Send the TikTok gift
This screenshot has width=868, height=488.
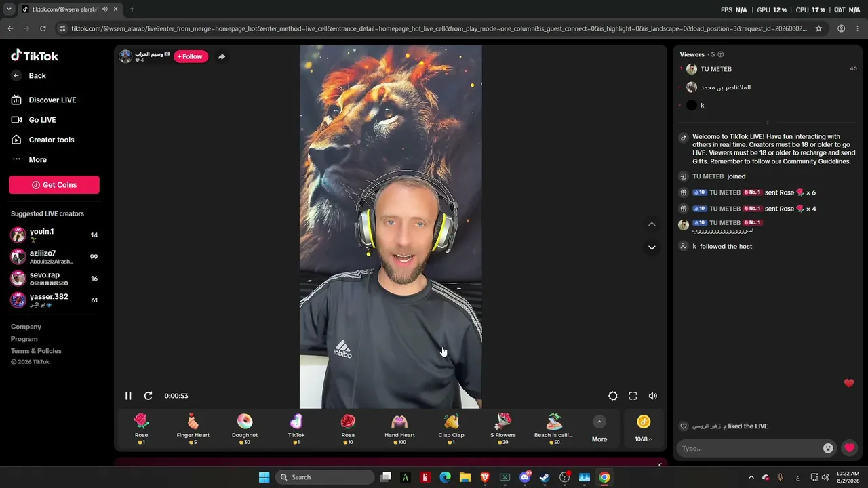[x=296, y=429]
